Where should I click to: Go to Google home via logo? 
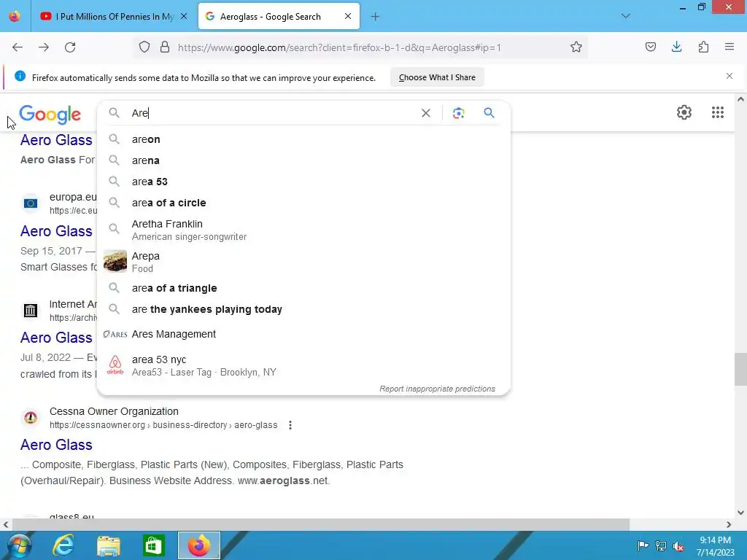(x=50, y=114)
